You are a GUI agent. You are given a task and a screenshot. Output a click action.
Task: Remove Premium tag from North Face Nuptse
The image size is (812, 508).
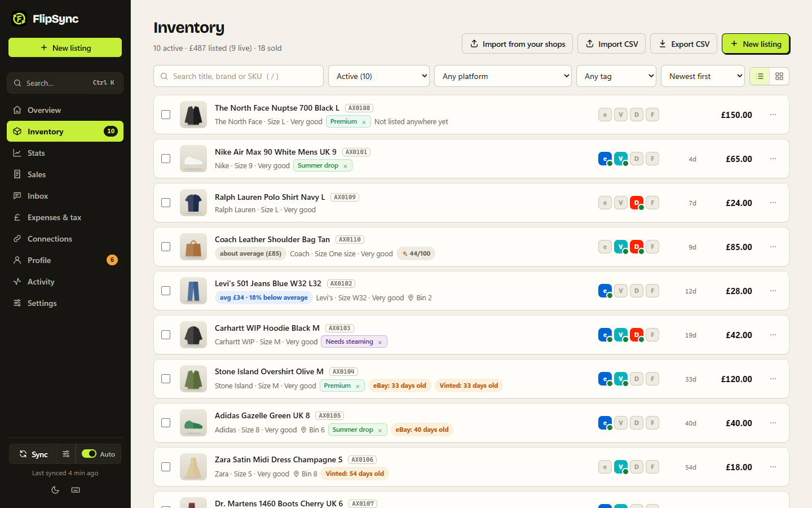(364, 122)
